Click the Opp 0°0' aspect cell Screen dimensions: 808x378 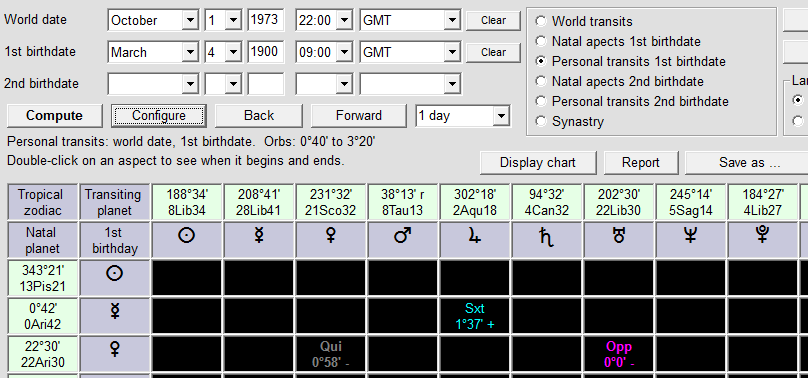click(619, 354)
